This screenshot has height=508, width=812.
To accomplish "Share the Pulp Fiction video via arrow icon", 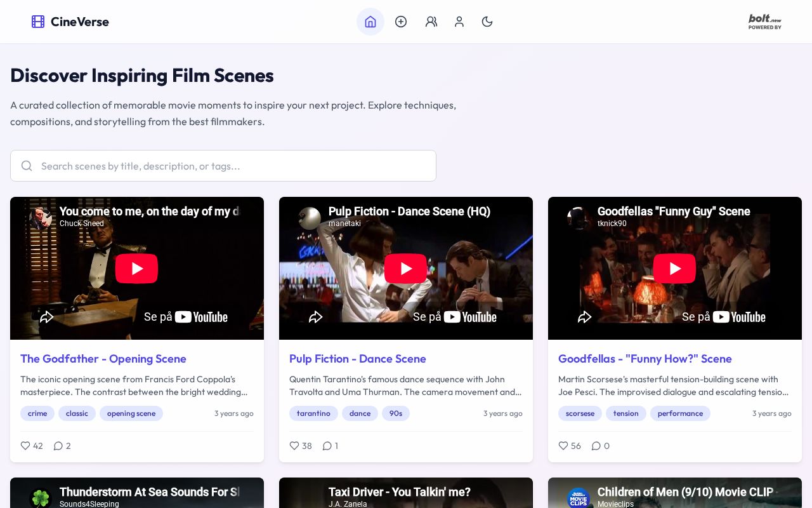I will click(316, 317).
